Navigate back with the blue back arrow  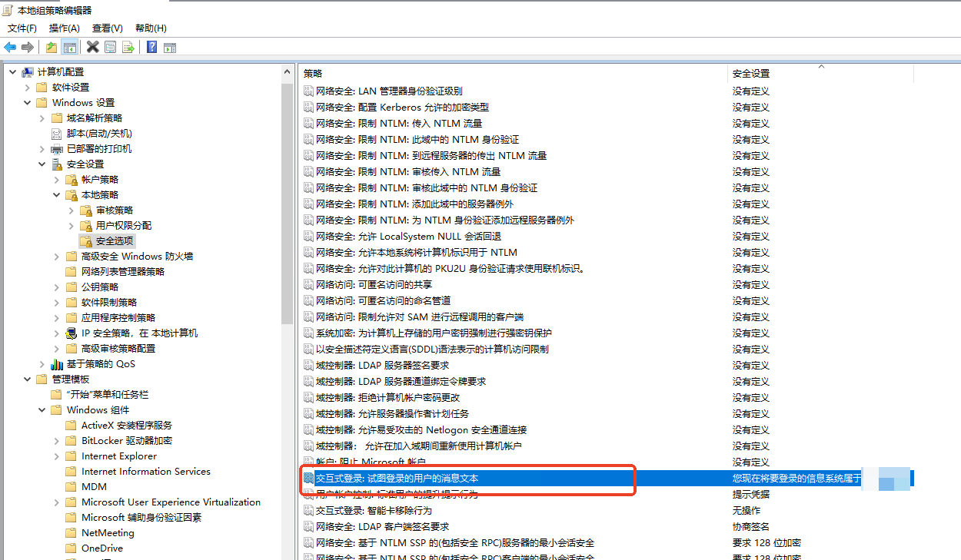click(x=10, y=47)
